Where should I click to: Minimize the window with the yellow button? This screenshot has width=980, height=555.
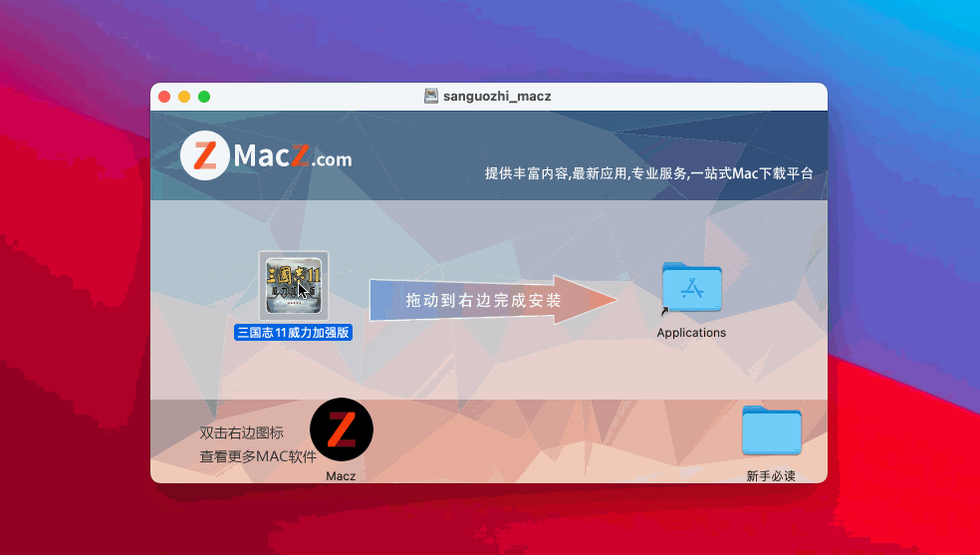tap(184, 97)
